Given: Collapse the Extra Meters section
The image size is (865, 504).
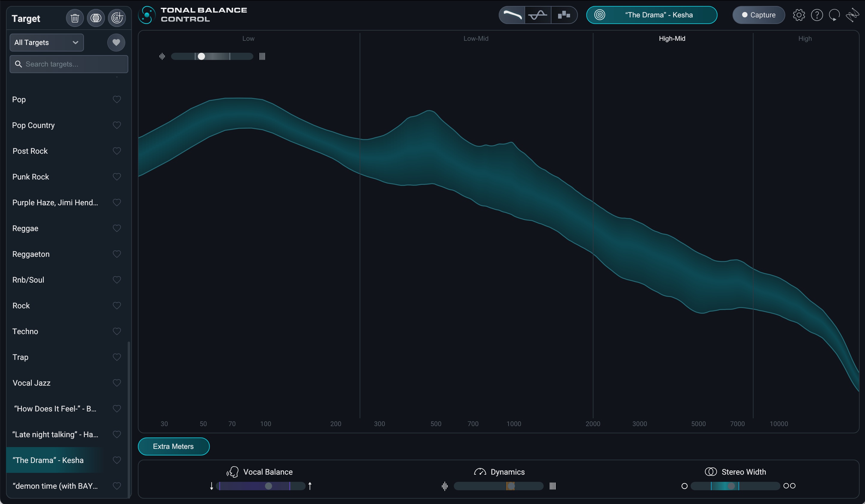Looking at the screenshot, I should (x=173, y=446).
